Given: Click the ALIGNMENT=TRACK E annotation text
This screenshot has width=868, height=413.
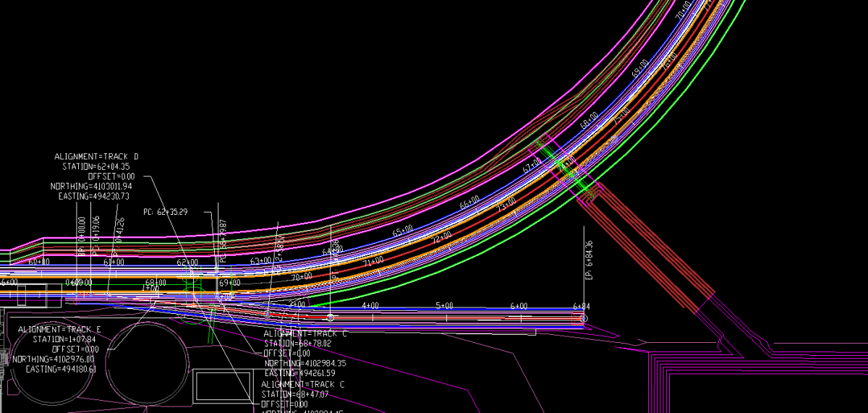Looking at the screenshot, I should 59,329.
